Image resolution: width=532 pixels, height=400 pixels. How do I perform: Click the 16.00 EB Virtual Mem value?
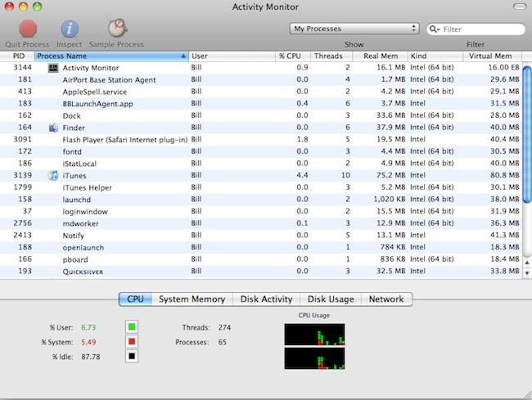click(503, 67)
